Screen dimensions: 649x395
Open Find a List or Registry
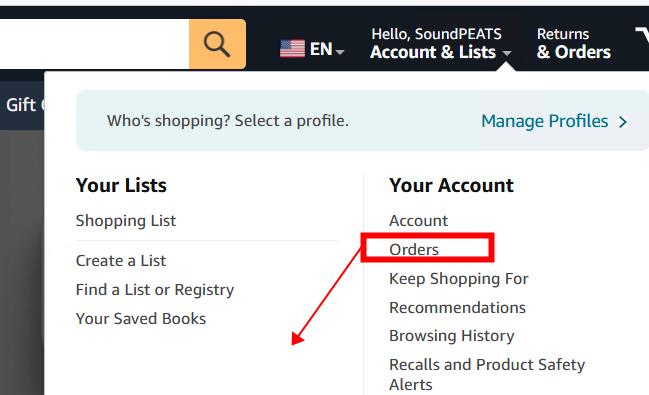(x=155, y=290)
